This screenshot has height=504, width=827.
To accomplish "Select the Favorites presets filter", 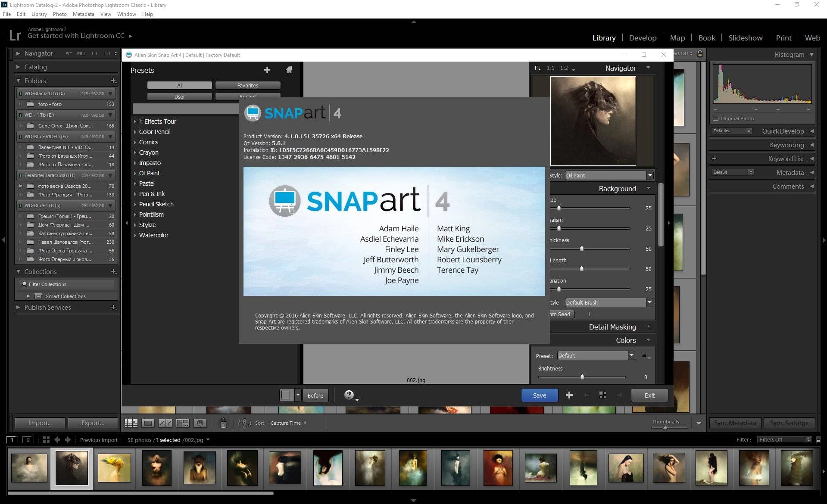I will tap(248, 85).
